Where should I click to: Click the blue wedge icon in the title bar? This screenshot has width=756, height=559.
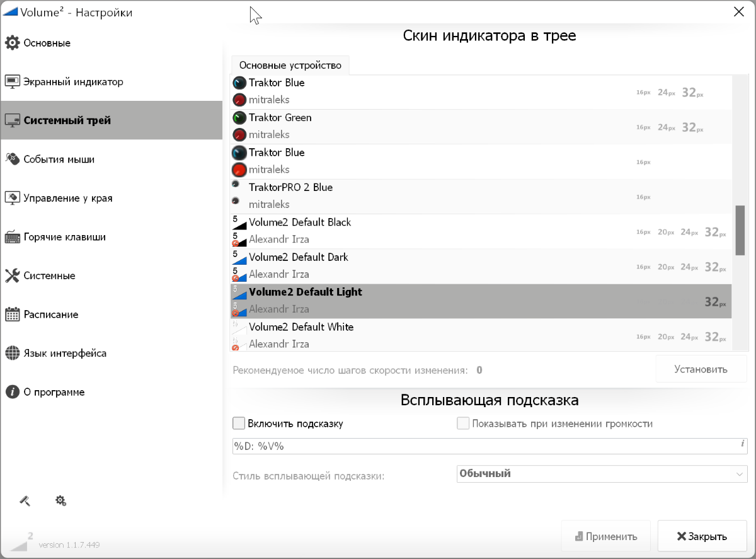click(10, 12)
